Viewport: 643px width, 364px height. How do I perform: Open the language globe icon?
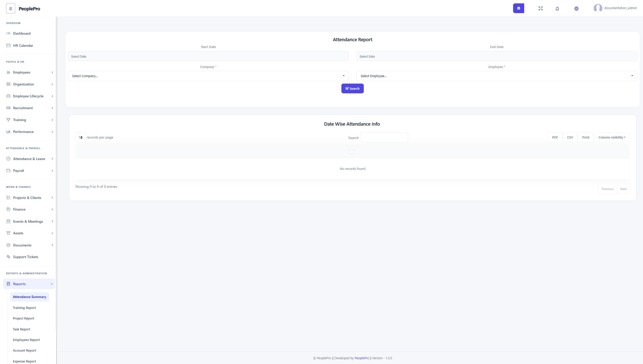tap(576, 9)
